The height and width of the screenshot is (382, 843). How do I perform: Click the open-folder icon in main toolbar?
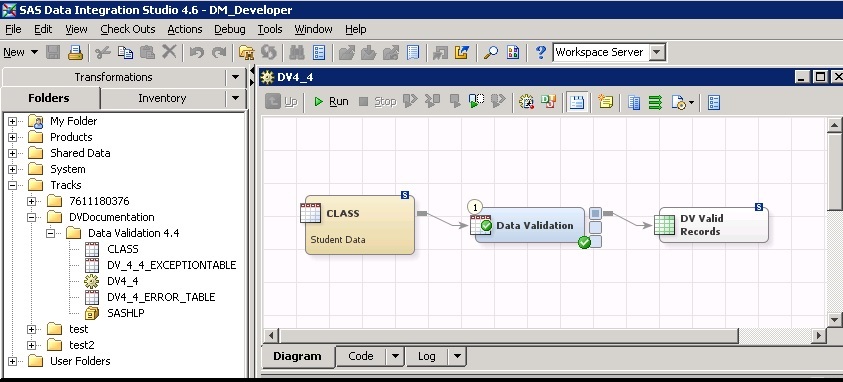click(246, 52)
